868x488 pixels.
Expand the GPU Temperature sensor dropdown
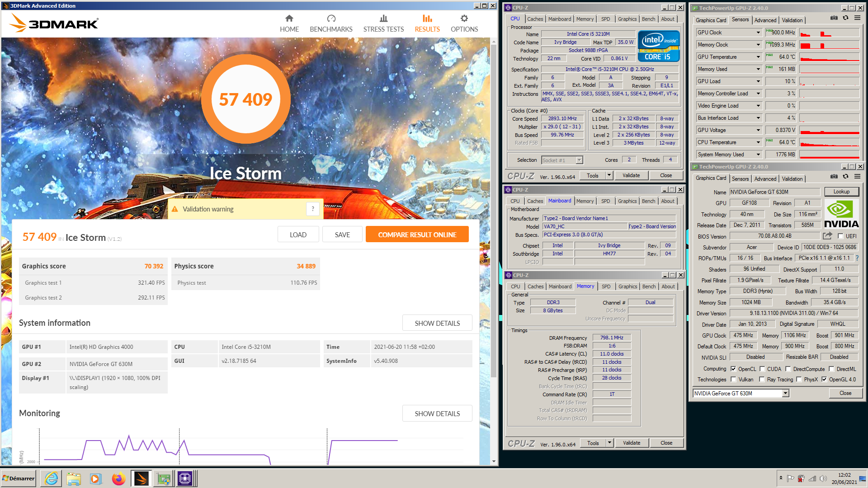tap(758, 57)
